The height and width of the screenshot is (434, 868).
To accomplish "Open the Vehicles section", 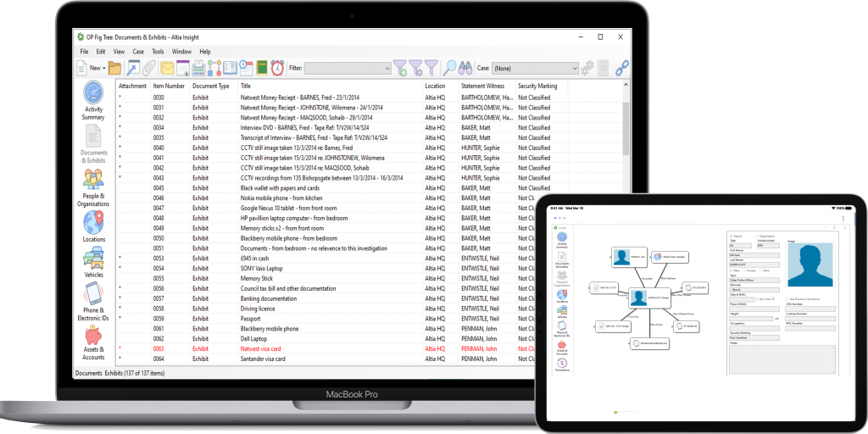I will 93,262.
